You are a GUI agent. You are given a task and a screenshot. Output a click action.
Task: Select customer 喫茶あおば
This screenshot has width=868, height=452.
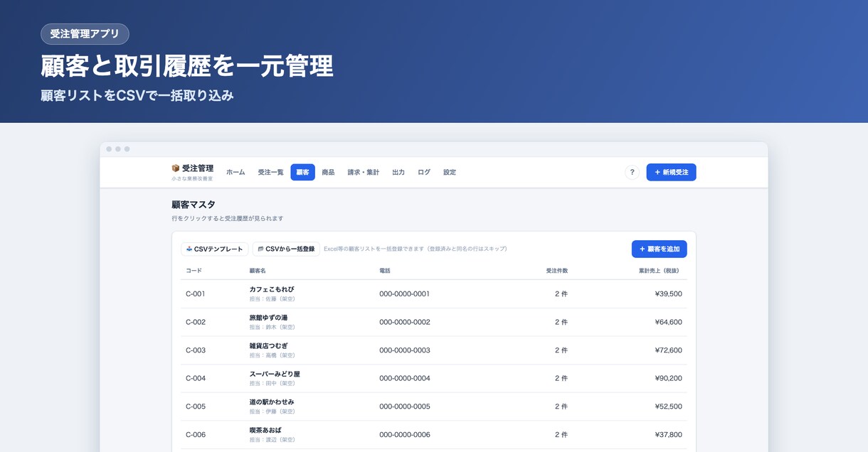(265, 430)
